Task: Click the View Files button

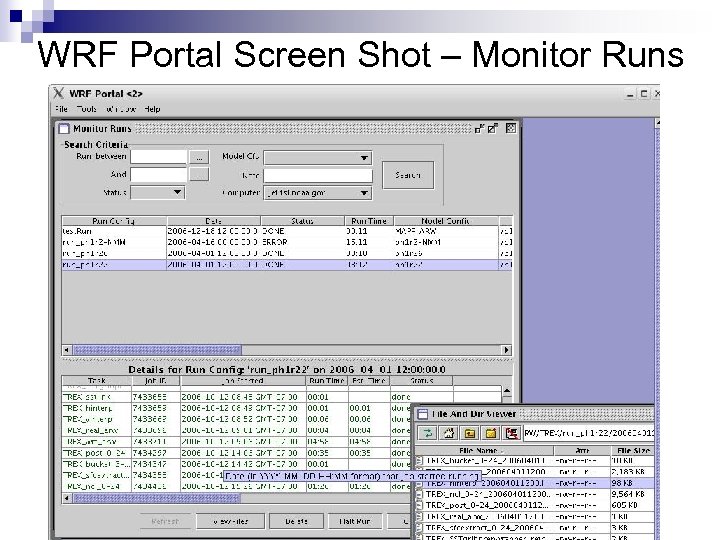Action: (x=231, y=522)
